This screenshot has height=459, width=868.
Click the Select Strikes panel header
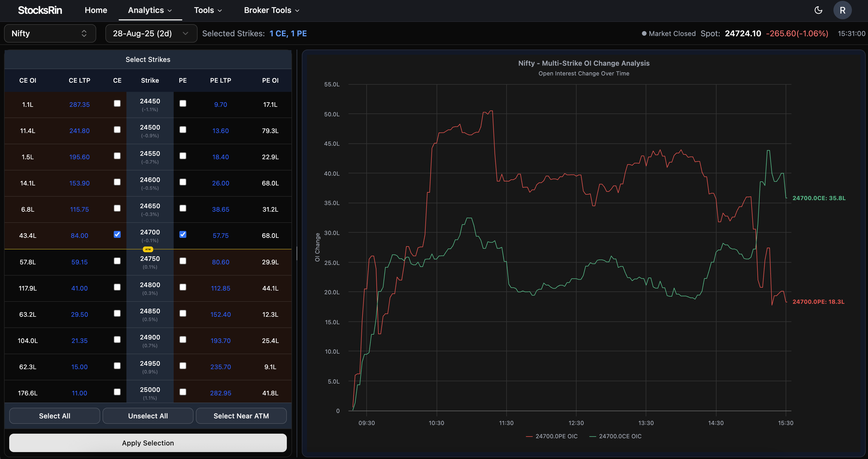[x=148, y=59]
